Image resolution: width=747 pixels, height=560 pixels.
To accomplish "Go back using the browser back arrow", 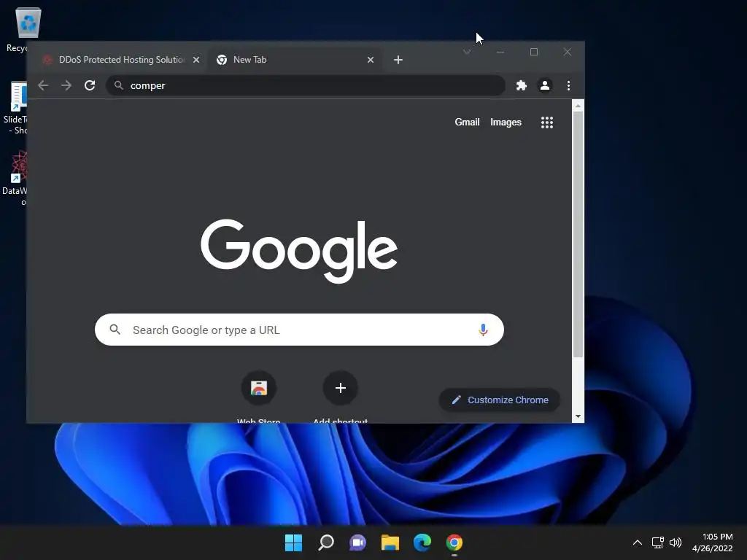I will click(x=43, y=86).
